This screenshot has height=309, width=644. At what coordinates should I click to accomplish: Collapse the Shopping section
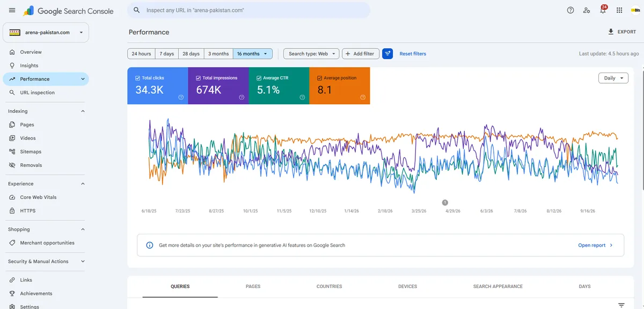(x=83, y=229)
